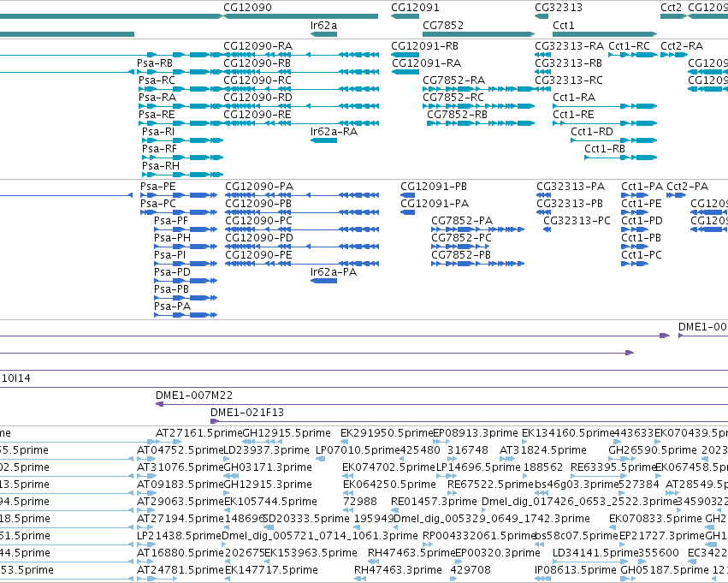Open transcript Psa-RA

click(x=157, y=98)
